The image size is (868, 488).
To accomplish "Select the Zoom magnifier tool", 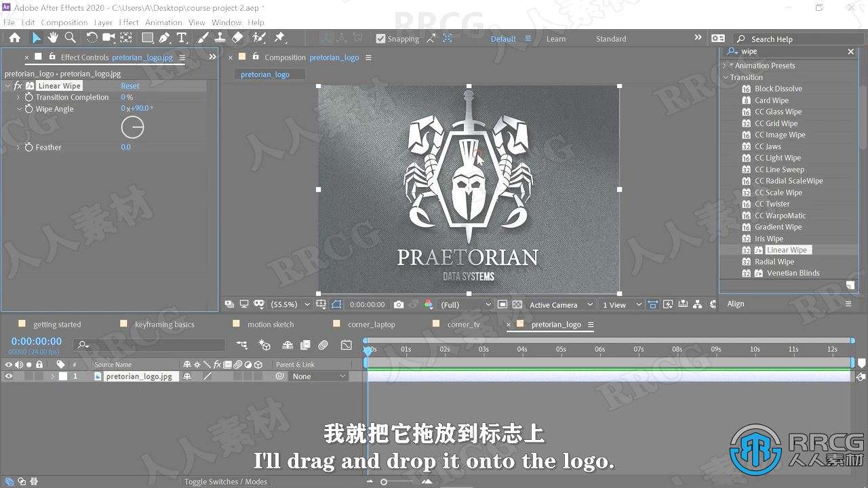I will [x=70, y=38].
